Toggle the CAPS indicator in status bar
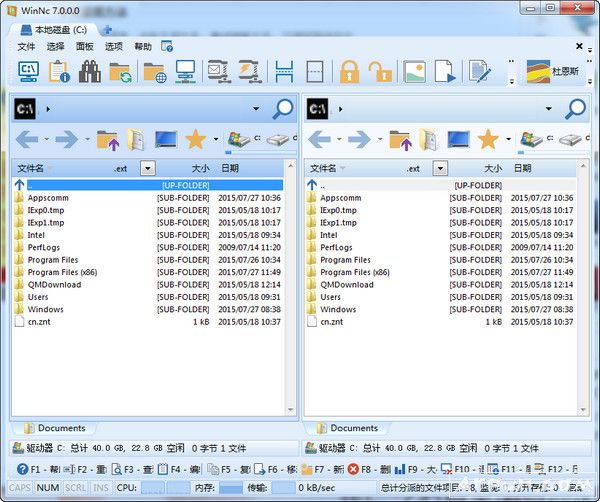The width and height of the screenshot is (600, 502). (x=20, y=488)
